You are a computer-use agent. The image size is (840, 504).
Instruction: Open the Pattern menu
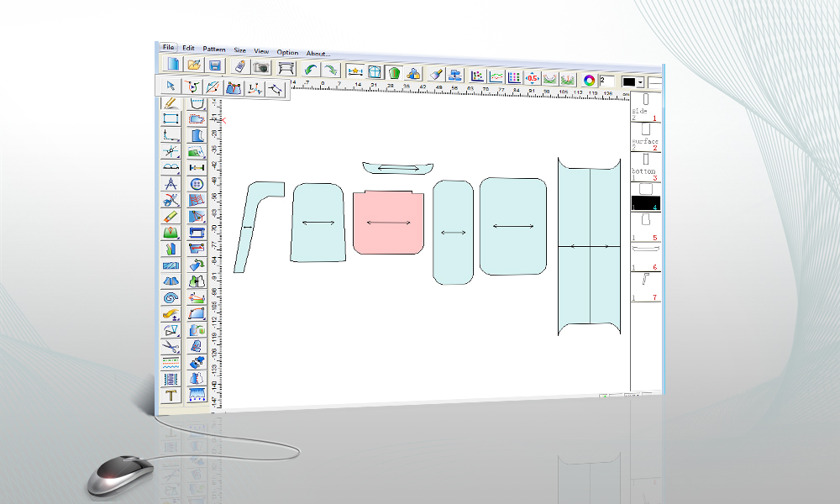[x=213, y=50]
